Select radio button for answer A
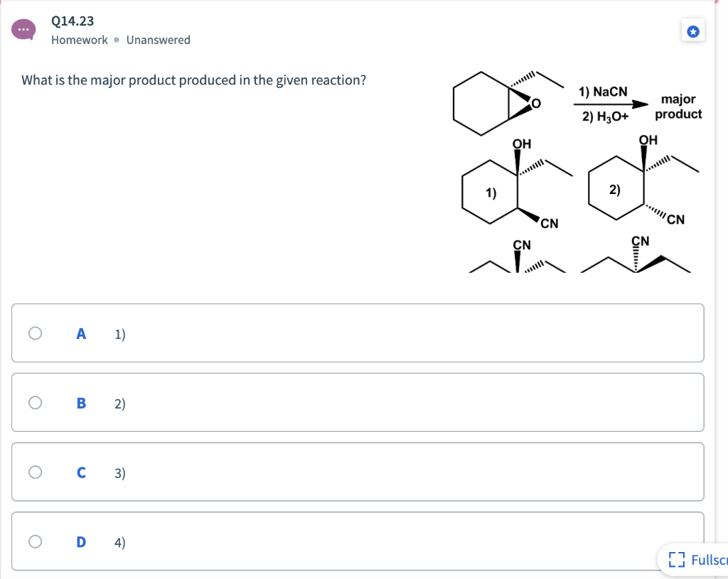The image size is (728, 579). (x=35, y=332)
